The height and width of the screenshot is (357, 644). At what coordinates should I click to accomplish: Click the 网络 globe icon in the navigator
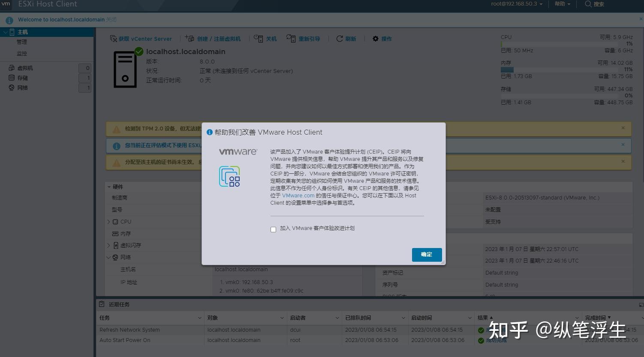[12, 88]
